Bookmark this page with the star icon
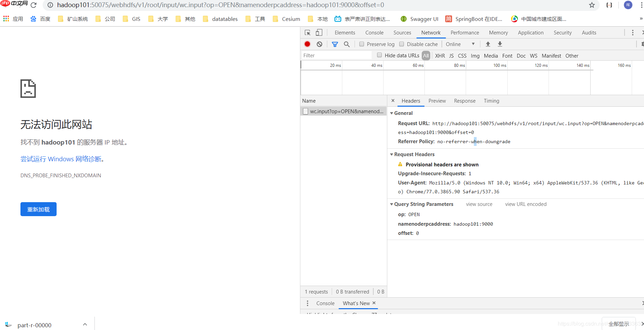The image size is (644, 330). [x=592, y=5]
